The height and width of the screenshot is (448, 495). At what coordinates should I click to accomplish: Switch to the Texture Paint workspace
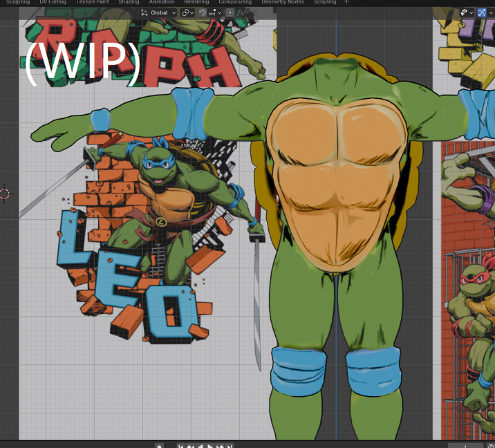coord(93,2)
